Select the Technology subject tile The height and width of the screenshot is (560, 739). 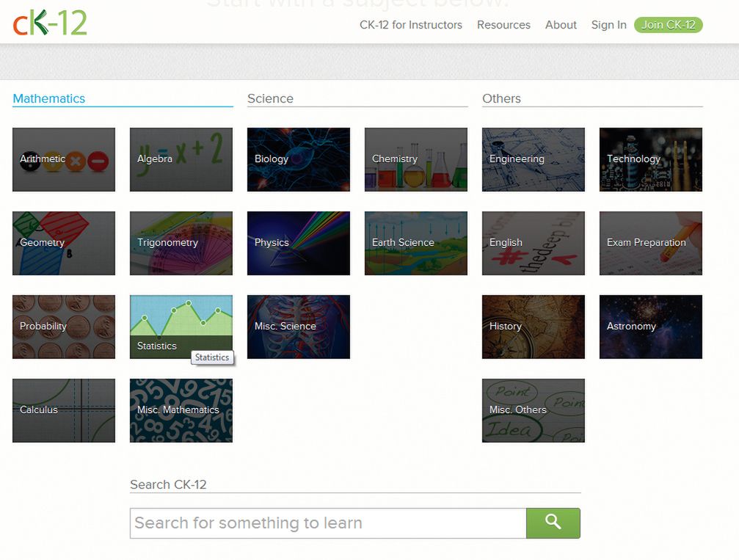(x=650, y=159)
